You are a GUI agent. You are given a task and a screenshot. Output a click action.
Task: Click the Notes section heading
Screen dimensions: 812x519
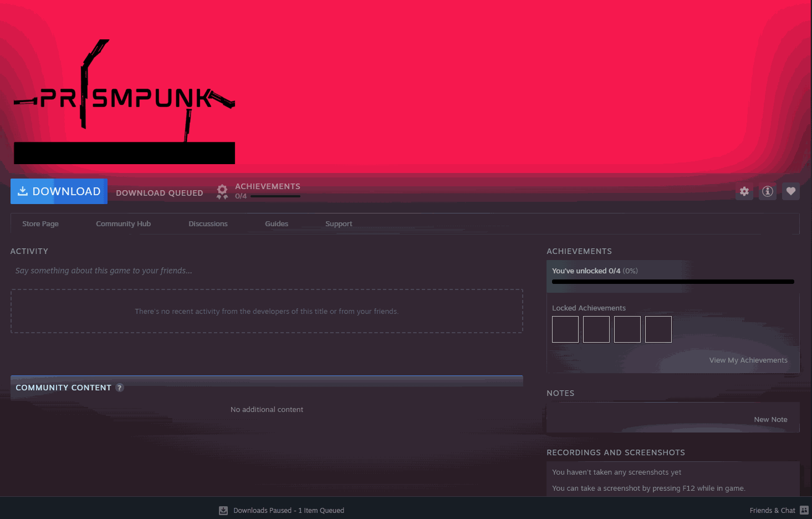560,393
